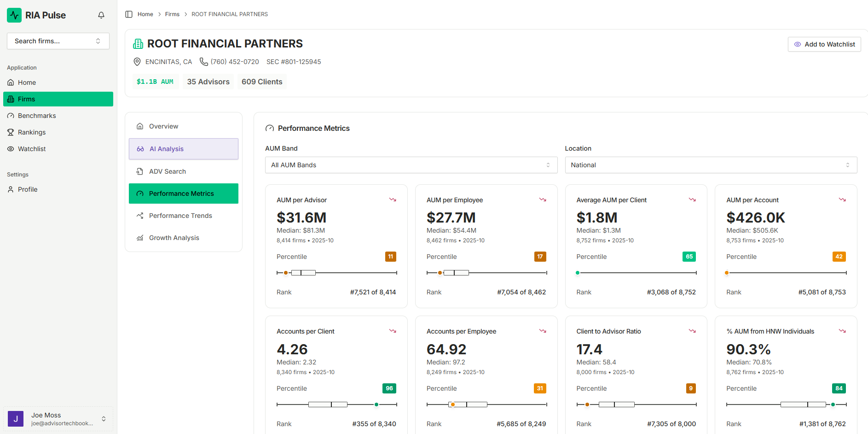
Task: Click AUM per Advisor percentile slider marker
Action: [x=286, y=273]
